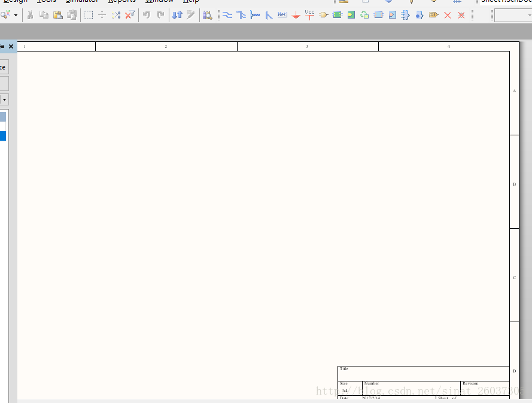Click zone label B on right border
Viewport: 532px width, 403px height.
pos(515,184)
